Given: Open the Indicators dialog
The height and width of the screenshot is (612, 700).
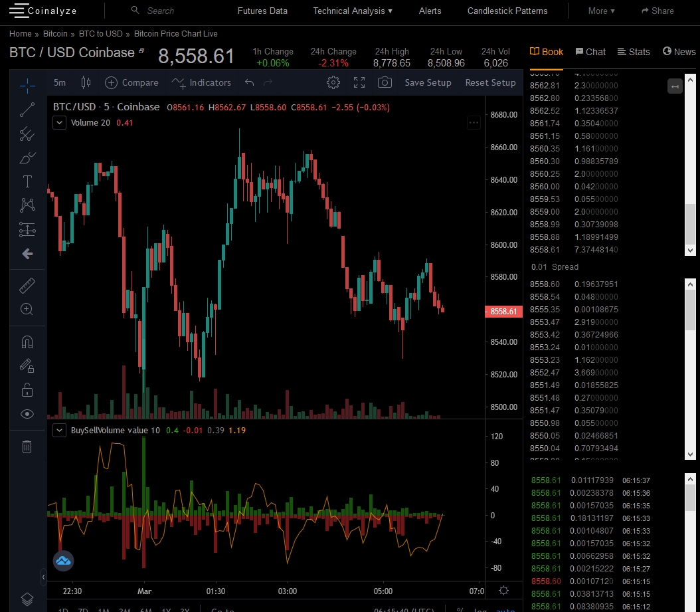Looking at the screenshot, I should (201, 82).
